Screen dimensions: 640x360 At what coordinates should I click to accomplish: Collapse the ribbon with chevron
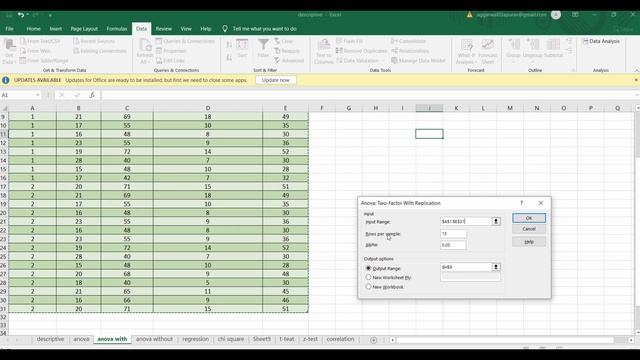[x=636, y=71]
